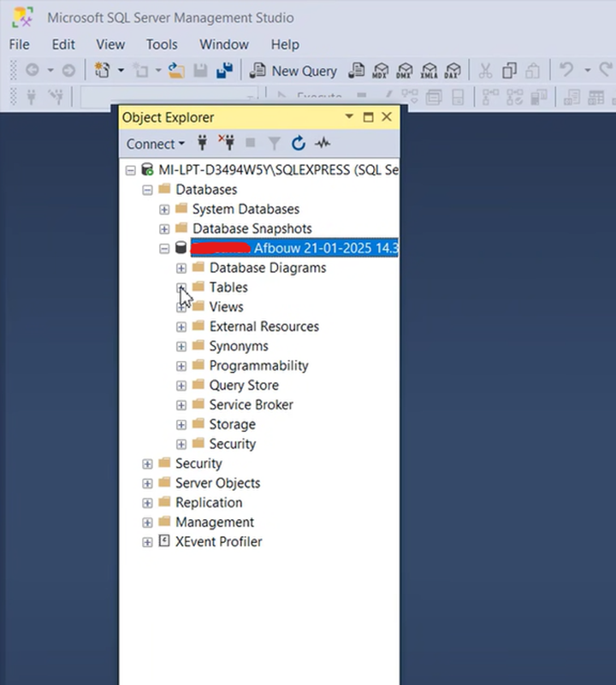Viewport: 616px width, 685px height.
Task: Click the Filter funnel icon
Action: coord(274,144)
